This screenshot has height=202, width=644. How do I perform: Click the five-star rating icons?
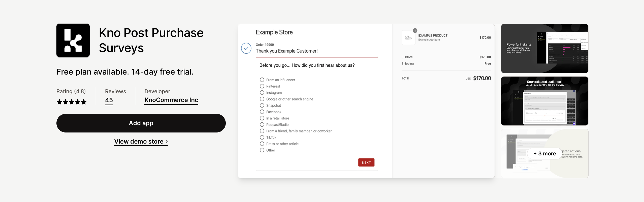(72, 102)
